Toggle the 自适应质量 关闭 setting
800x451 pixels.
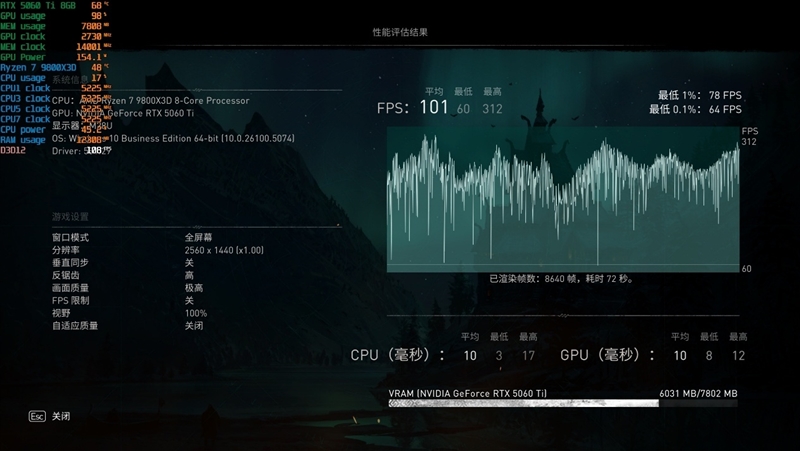tap(193, 326)
